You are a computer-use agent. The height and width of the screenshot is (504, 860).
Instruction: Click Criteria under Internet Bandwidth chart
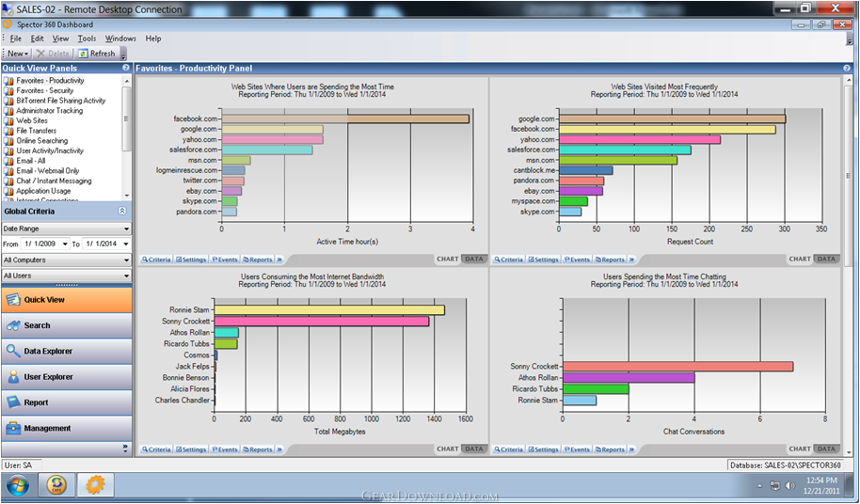click(x=156, y=449)
